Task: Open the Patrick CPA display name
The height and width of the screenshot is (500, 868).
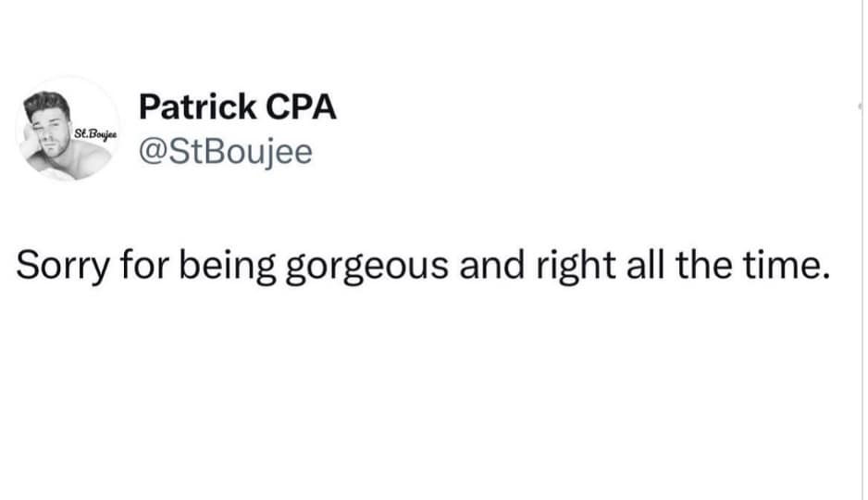Action: (x=237, y=107)
